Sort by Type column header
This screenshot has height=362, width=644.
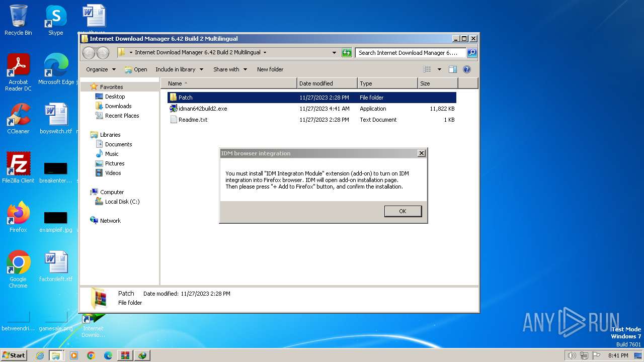coord(388,83)
